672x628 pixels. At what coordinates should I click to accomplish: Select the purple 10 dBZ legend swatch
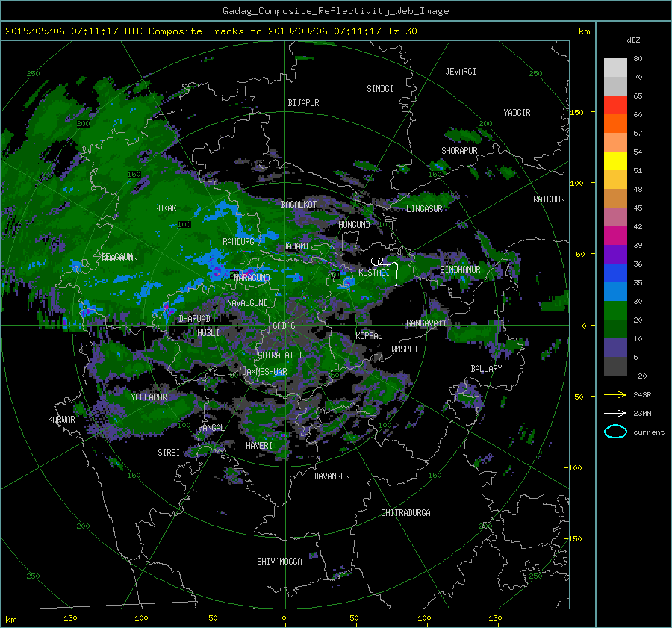[615, 348]
